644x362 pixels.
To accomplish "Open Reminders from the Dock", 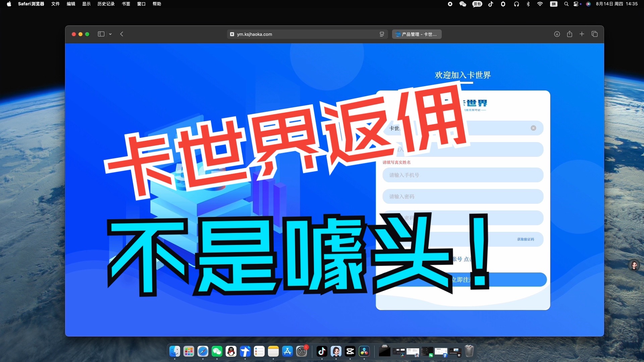I will pos(259,351).
